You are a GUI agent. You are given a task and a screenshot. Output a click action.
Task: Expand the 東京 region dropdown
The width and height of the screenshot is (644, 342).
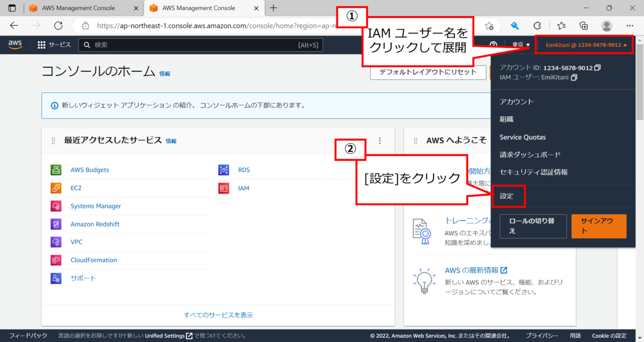[521, 45]
